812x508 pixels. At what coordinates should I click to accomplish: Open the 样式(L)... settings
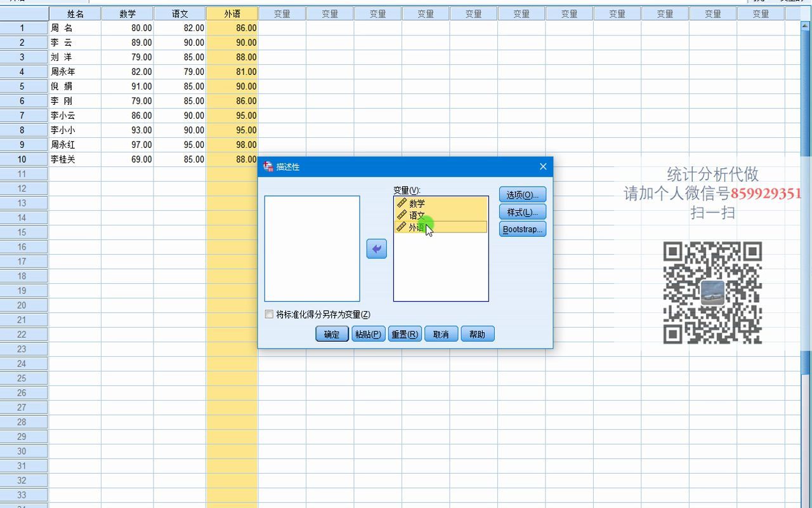click(x=523, y=212)
